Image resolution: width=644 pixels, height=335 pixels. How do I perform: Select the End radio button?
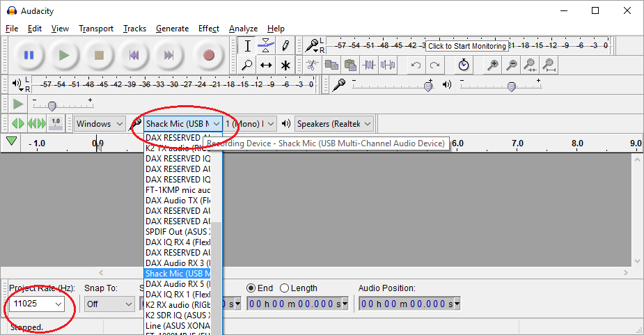click(251, 288)
